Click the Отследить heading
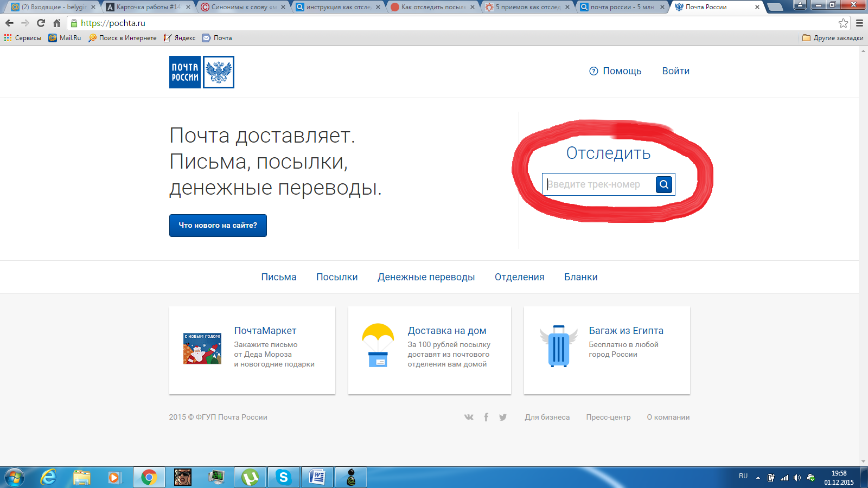Screen dimensions: 868x488 [608, 153]
